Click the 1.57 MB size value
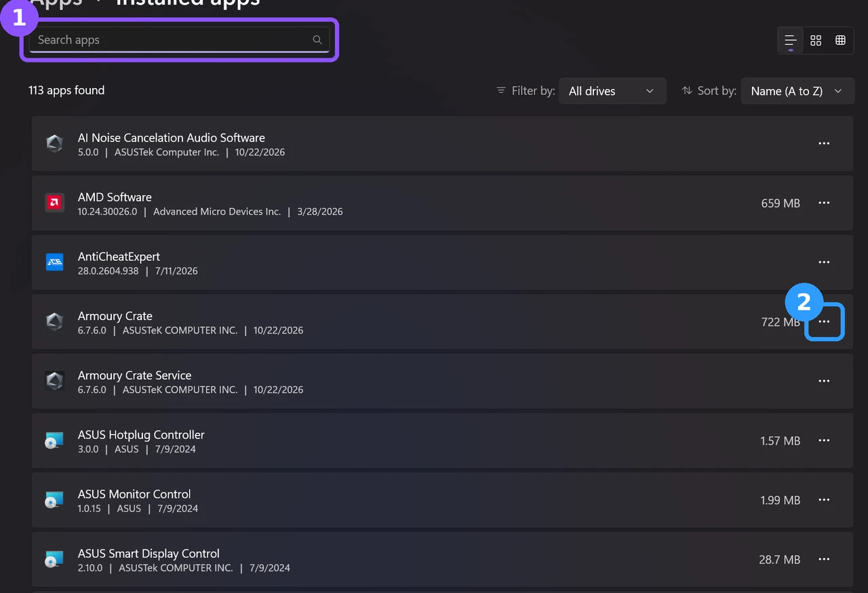Image resolution: width=868 pixels, height=593 pixels. click(x=780, y=441)
